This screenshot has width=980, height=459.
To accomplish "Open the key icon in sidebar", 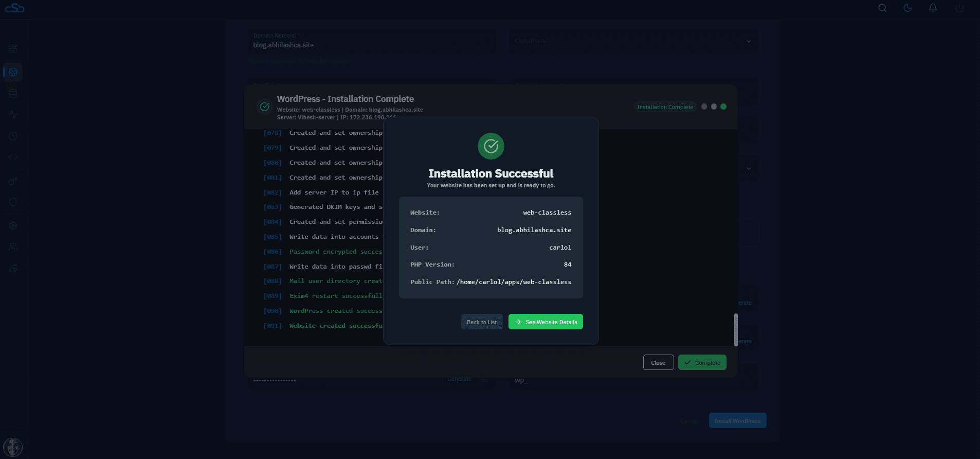I will [13, 181].
